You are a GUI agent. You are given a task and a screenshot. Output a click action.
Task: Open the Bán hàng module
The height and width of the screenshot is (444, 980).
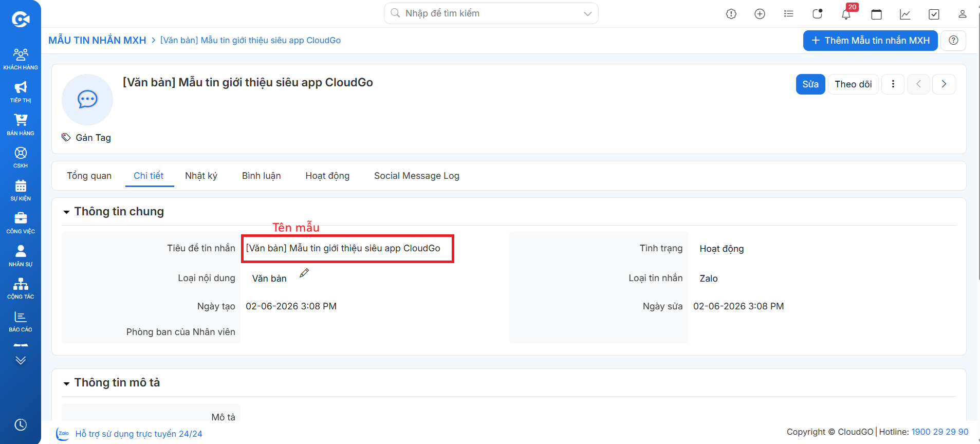pos(21,125)
